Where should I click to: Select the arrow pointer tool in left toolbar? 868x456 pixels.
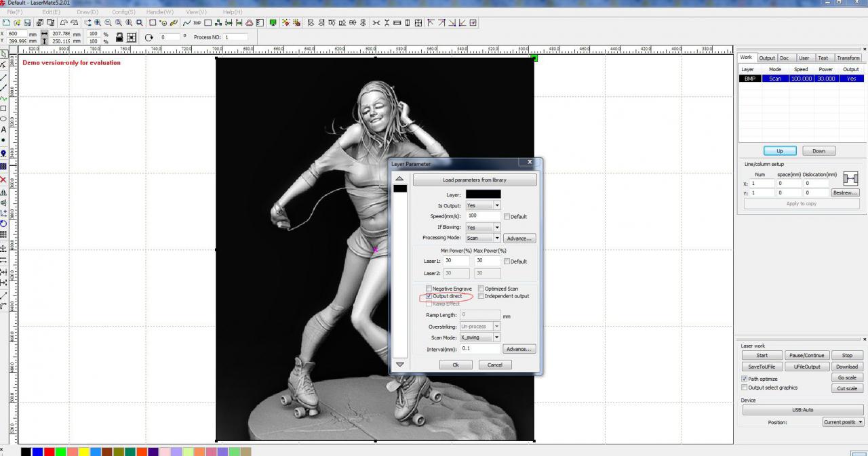point(3,54)
